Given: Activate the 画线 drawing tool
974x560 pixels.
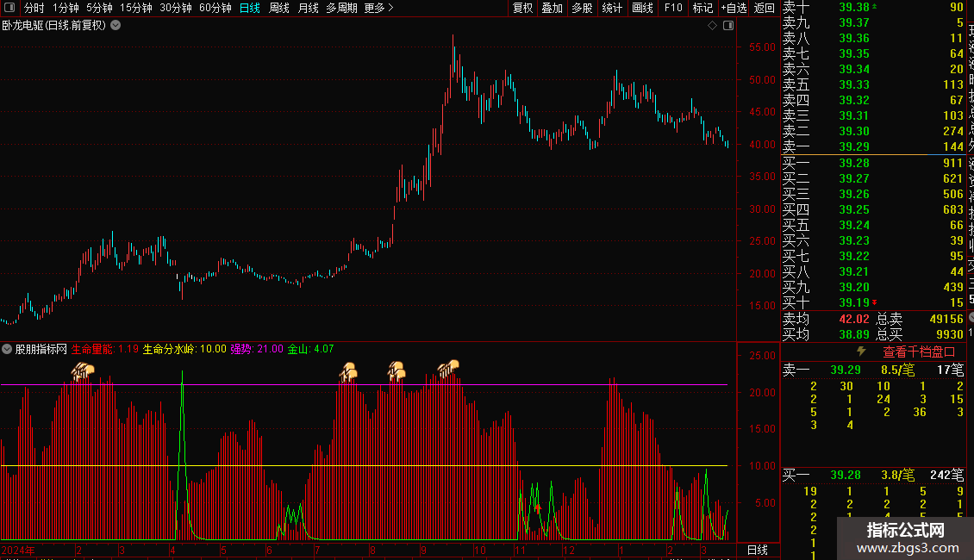Looking at the screenshot, I should pyautogui.click(x=642, y=8).
